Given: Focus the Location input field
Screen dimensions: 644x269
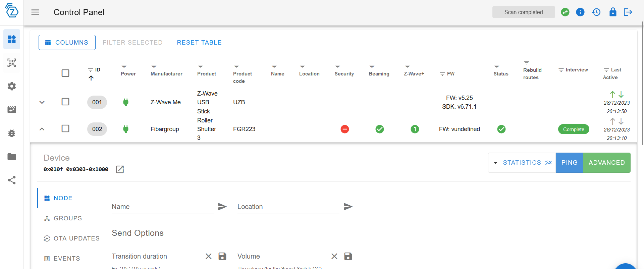Looking at the screenshot, I should click(288, 207).
